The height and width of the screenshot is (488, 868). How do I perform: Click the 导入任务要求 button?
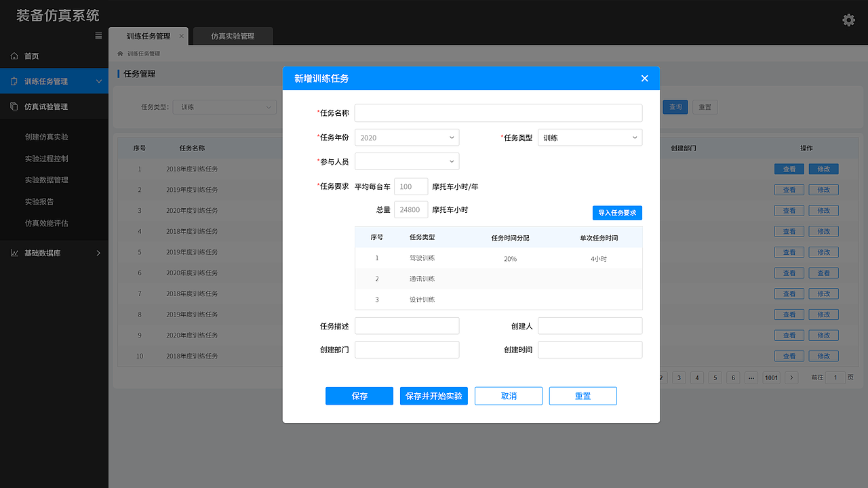pos(617,212)
